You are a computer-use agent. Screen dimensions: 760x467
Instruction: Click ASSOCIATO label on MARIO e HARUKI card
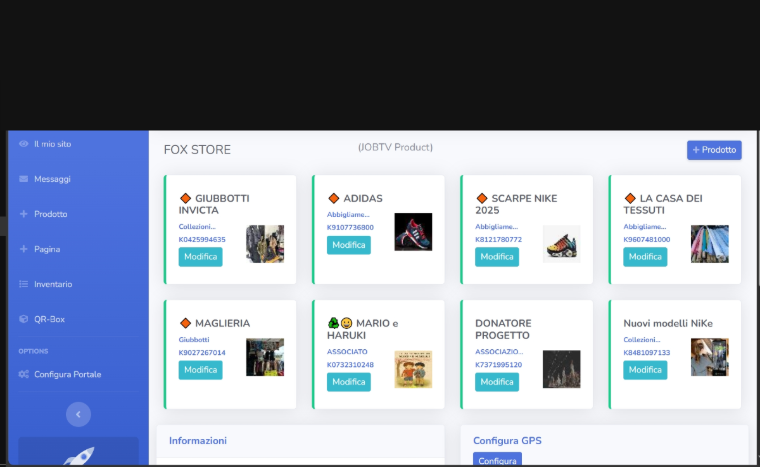click(347, 352)
